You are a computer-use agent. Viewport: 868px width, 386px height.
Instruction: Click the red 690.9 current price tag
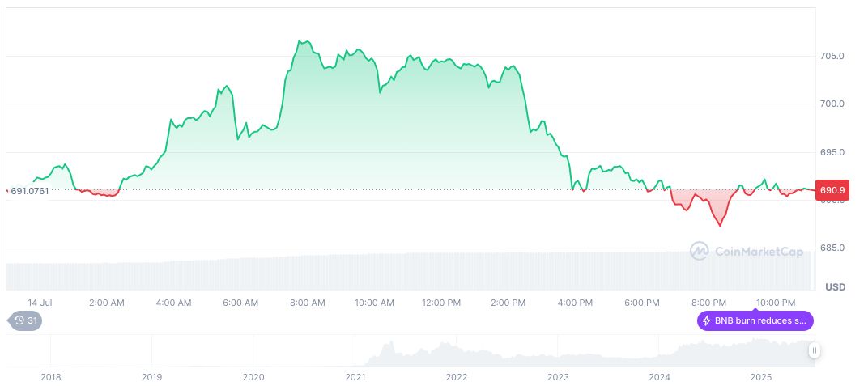click(833, 190)
